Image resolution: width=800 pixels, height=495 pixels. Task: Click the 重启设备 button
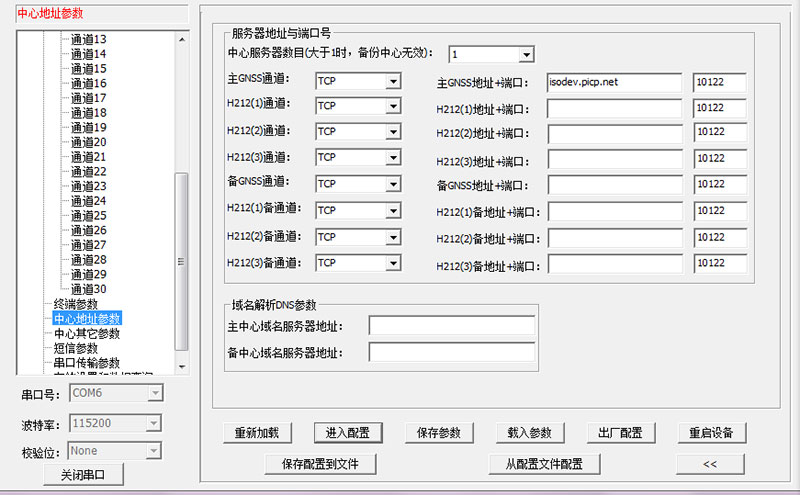click(x=712, y=433)
